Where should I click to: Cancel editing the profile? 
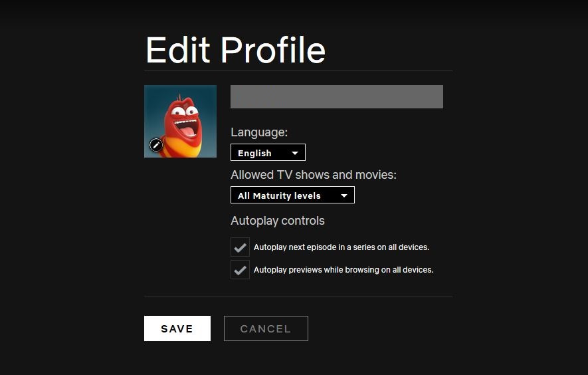(266, 328)
